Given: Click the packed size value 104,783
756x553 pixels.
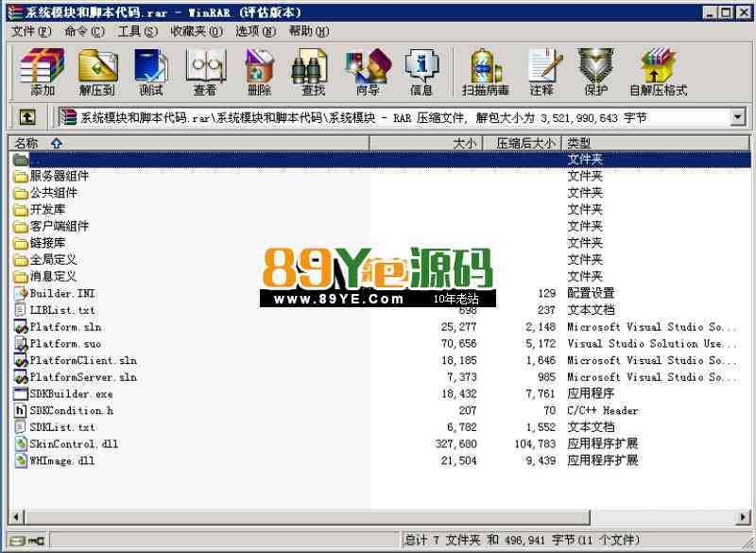Looking at the screenshot, I should tap(535, 444).
